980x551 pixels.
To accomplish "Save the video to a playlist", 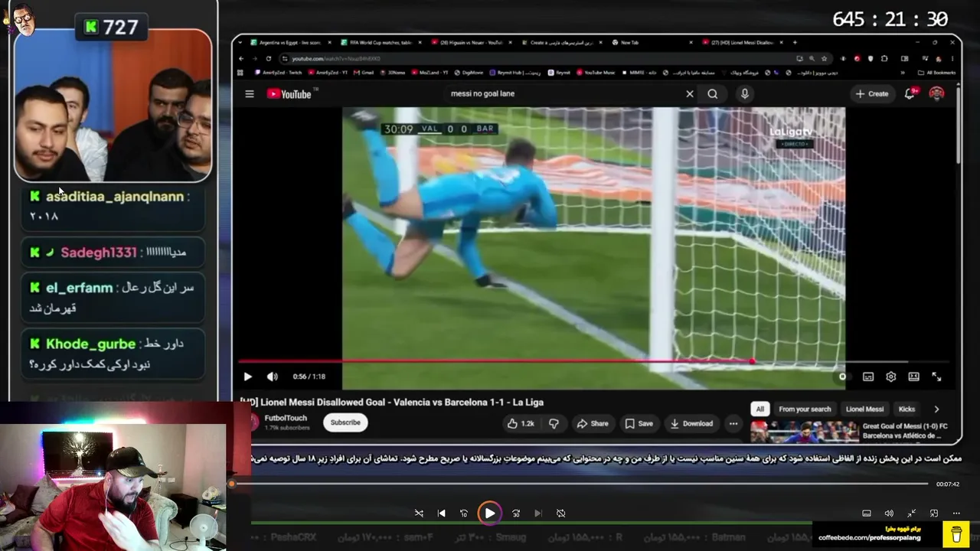I will point(639,423).
